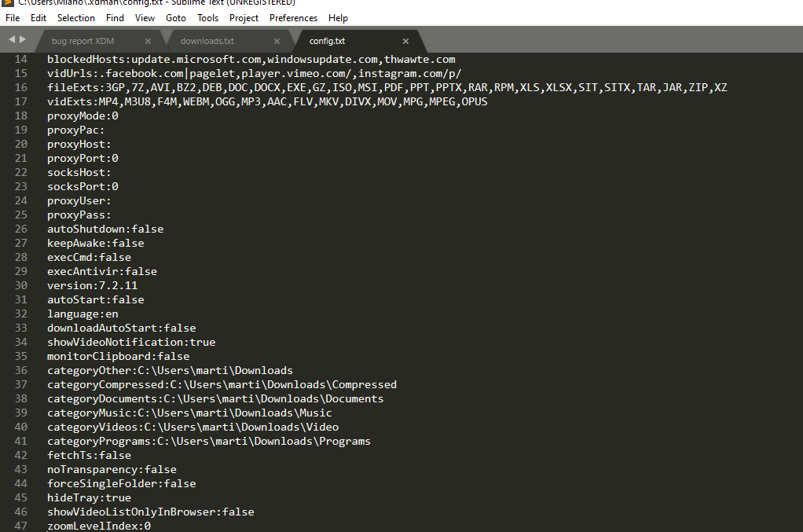This screenshot has width=803, height=532.
Task: Open the Preferences menu
Action: tap(292, 17)
